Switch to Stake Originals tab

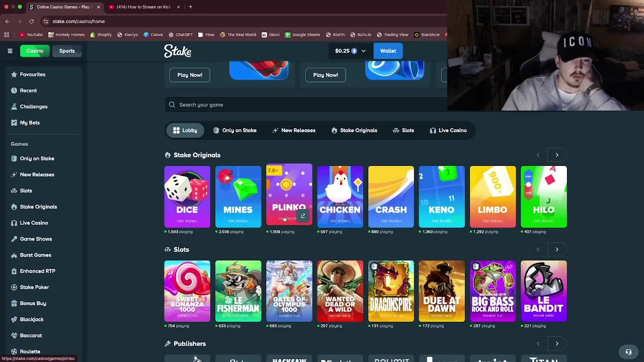pos(354,130)
